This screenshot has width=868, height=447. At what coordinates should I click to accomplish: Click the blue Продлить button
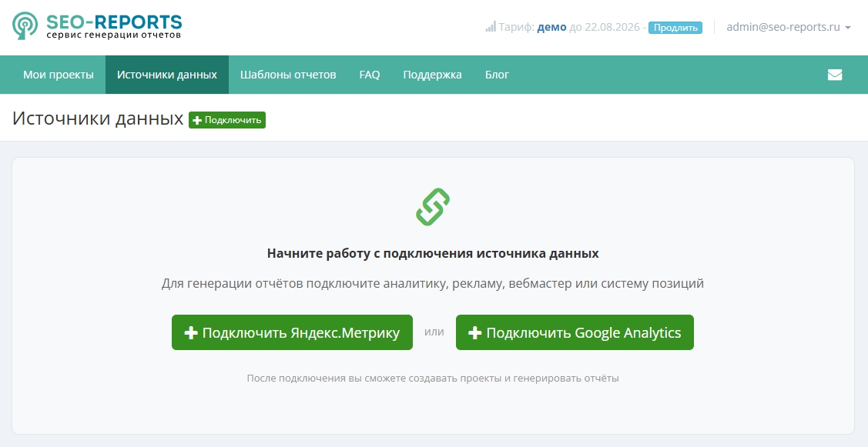675,27
